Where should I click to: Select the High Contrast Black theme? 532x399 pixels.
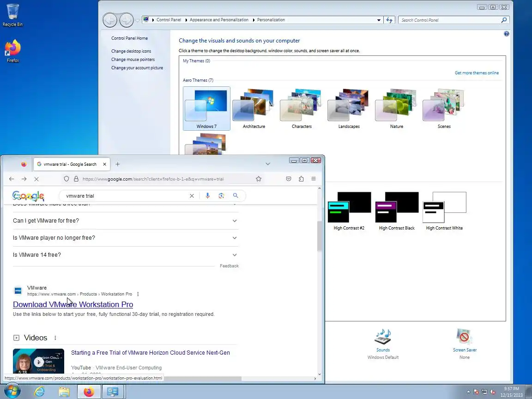click(397, 211)
